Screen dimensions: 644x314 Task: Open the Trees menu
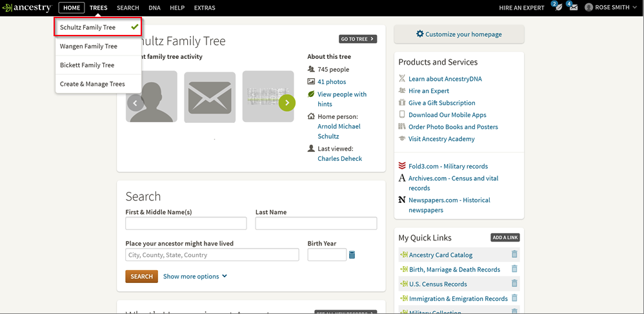[x=98, y=8]
